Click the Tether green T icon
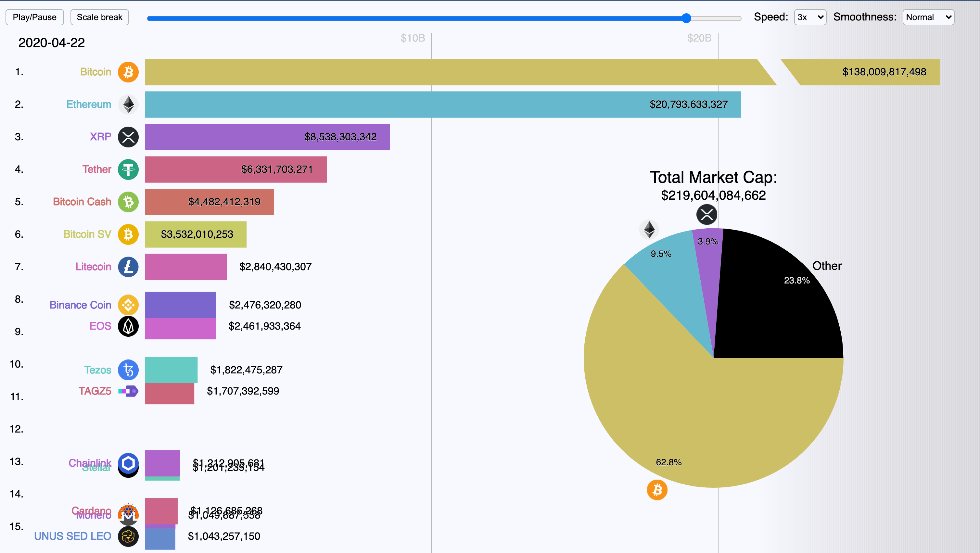Screen dimensions: 980x553 click(128, 169)
